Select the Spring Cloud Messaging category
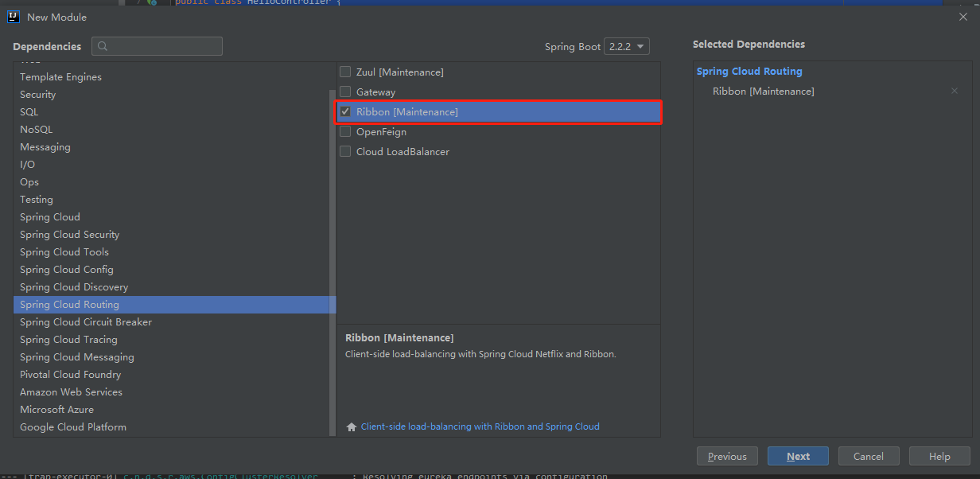980x479 pixels. click(171, 357)
